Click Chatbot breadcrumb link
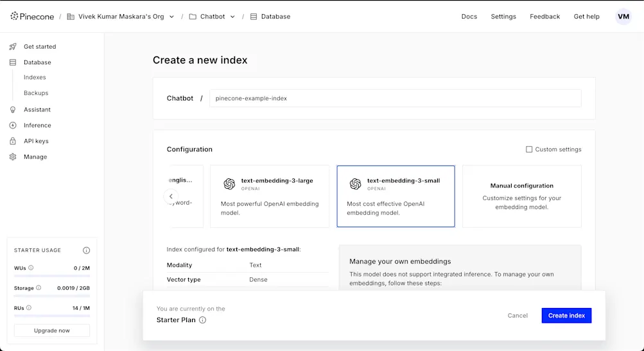The image size is (644, 351). [x=213, y=17]
